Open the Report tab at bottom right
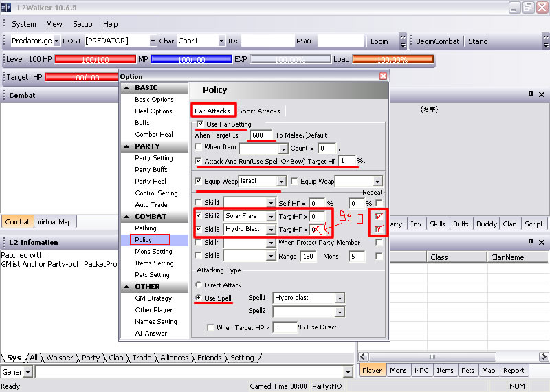This screenshot has width=550, height=392. (x=513, y=370)
